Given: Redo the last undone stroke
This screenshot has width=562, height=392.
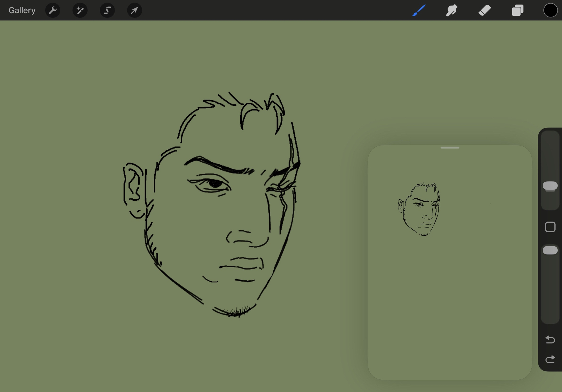Looking at the screenshot, I should (550, 359).
